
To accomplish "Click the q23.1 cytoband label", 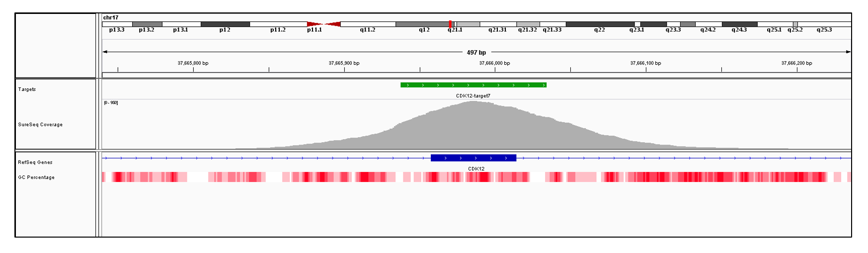I will [637, 30].
